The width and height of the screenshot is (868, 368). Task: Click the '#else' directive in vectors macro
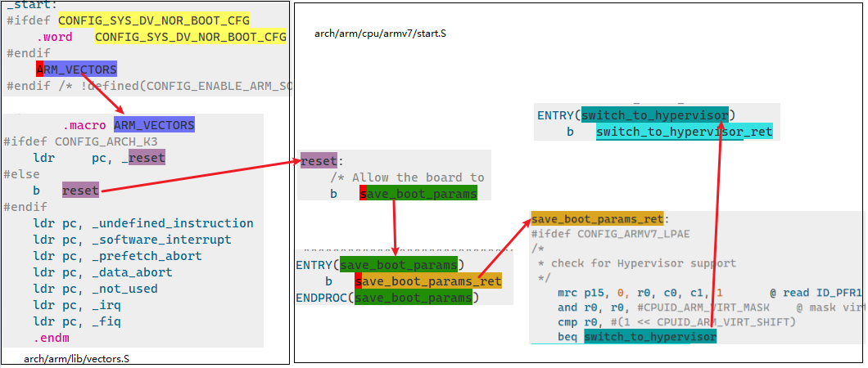tap(21, 174)
